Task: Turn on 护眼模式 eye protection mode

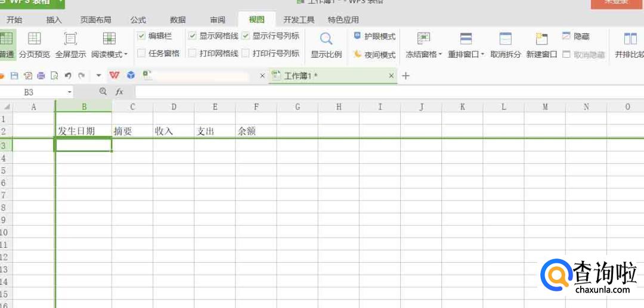Action: 374,36
